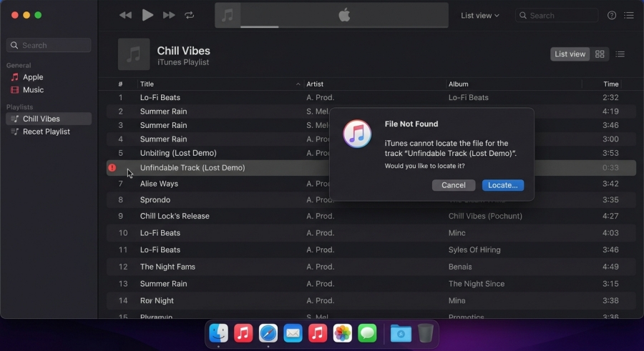Toggle the repeat button
Image resolution: width=644 pixels, height=351 pixels.
click(190, 15)
